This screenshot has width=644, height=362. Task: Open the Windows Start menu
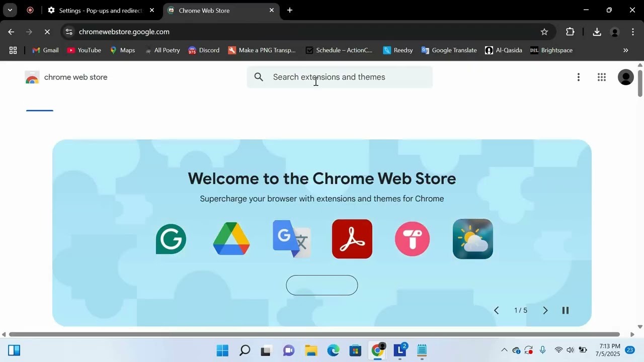222,350
